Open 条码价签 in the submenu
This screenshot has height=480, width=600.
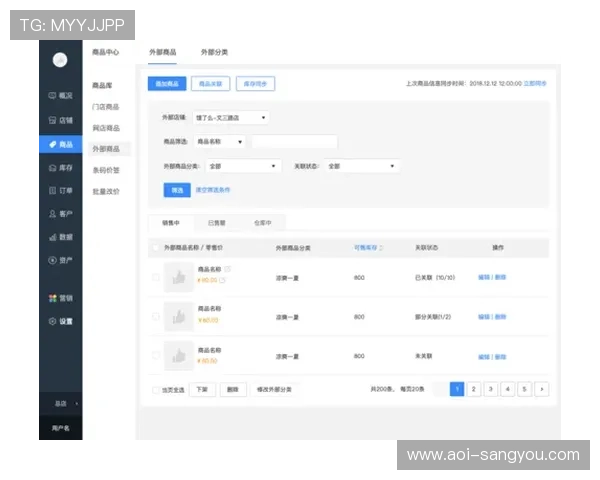click(106, 170)
